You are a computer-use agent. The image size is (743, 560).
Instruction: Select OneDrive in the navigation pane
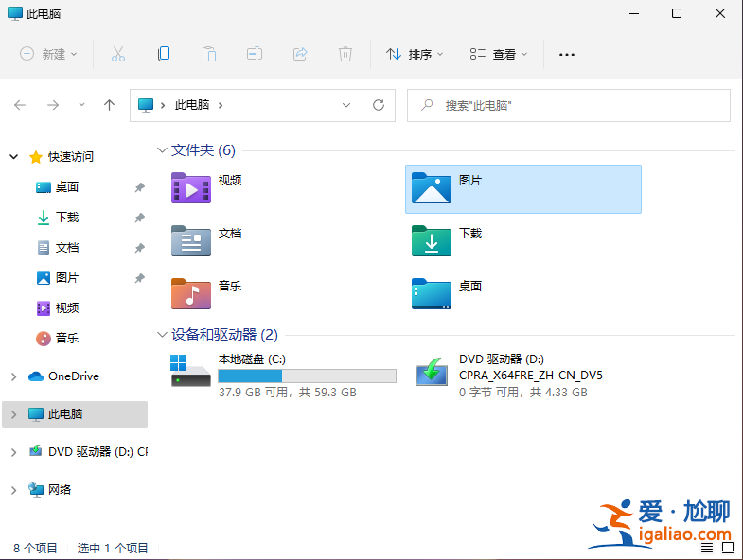tap(74, 376)
